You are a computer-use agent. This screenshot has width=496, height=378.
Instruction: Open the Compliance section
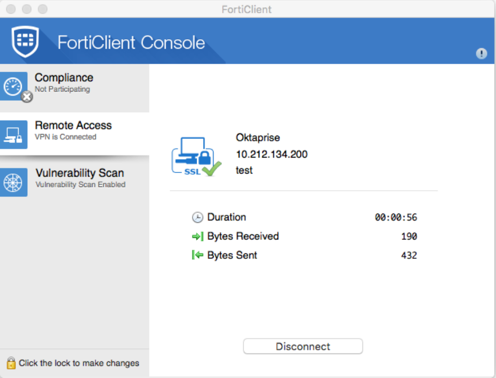pos(74,88)
